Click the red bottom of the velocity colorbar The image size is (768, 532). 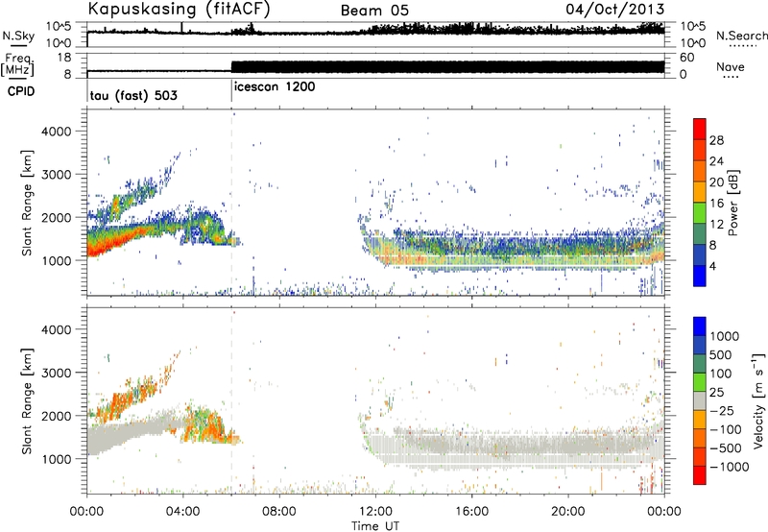pyautogui.click(x=700, y=475)
